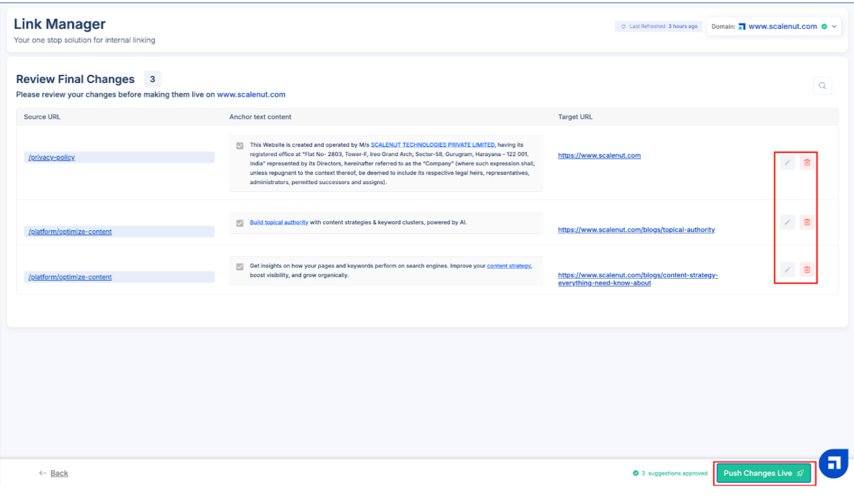Click the www.scalenut.com link in the subtitle
Viewport: 854px width, 504px height.
(x=251, y=95)
